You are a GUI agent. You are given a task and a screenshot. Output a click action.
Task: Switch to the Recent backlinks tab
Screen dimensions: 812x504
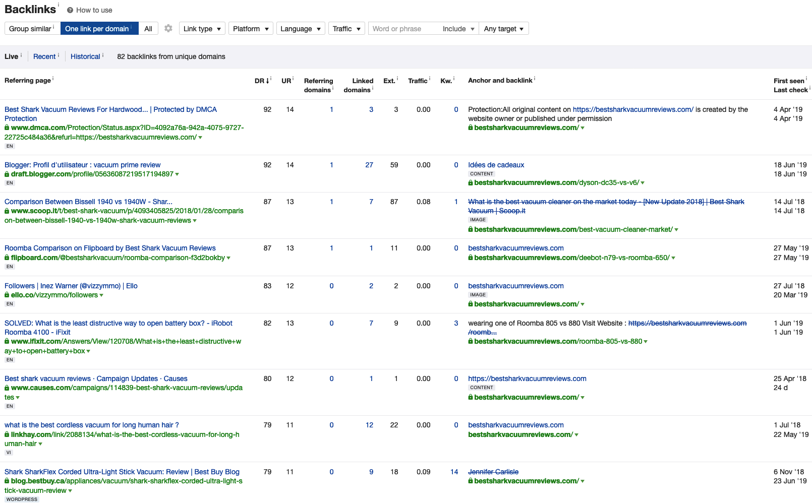44,56
